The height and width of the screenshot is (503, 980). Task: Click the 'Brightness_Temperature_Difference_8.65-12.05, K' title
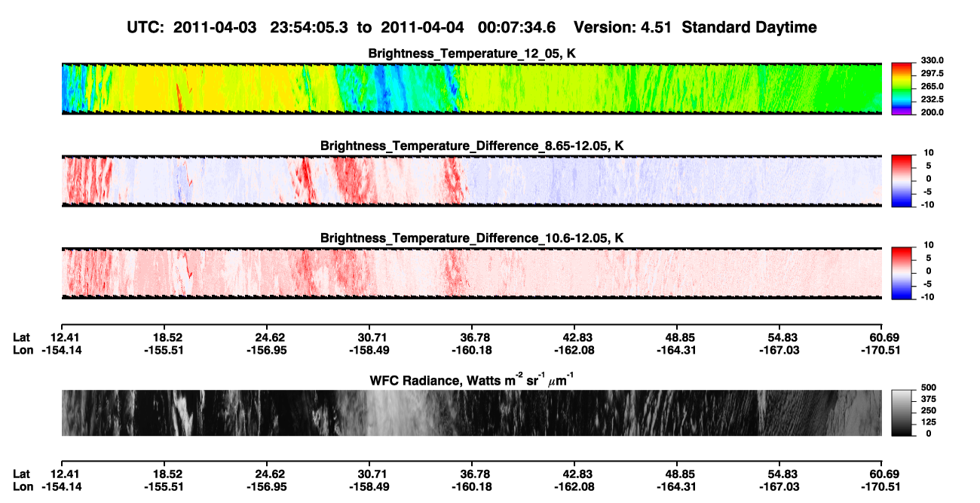[x=472, y=146]
